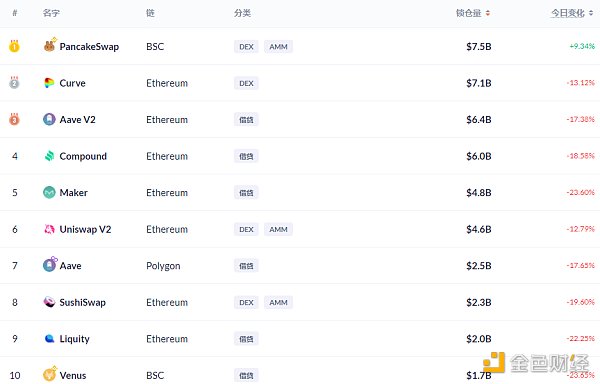Click the Compound green logo icon

[x=49, y=156]
